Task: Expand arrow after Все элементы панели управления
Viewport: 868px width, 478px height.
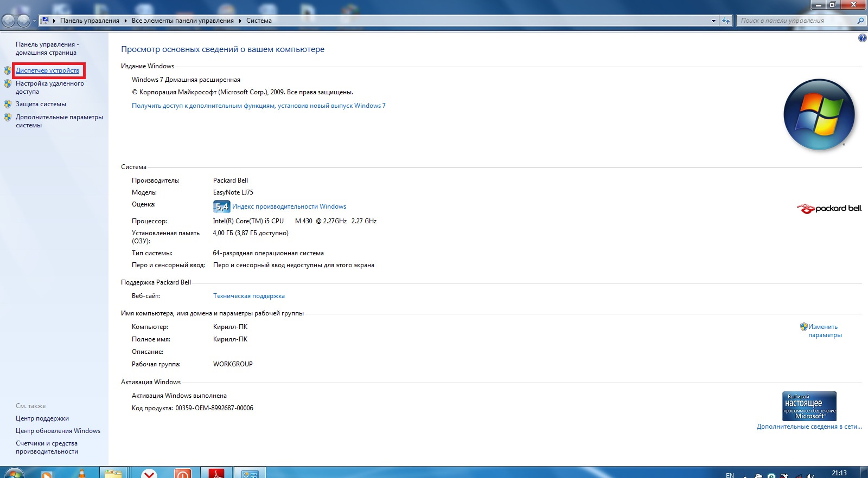Action: tap(240, 21)
